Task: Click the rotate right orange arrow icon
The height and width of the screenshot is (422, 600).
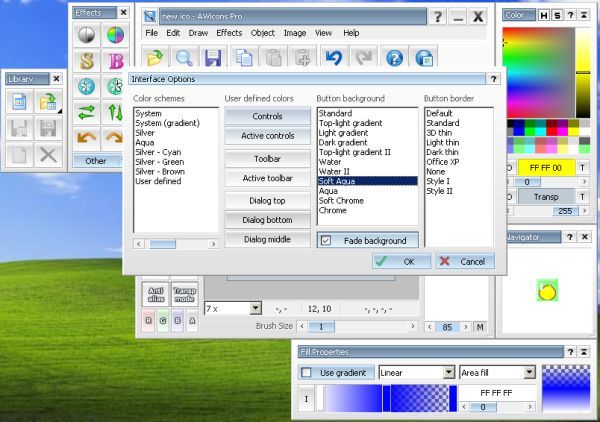Action: click(114, 138)
